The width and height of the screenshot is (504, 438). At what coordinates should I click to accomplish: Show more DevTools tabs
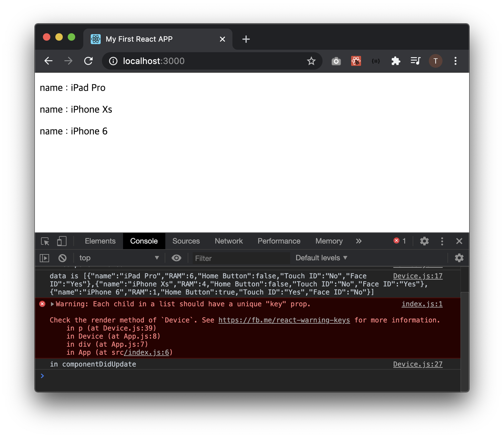coord(359,241)
